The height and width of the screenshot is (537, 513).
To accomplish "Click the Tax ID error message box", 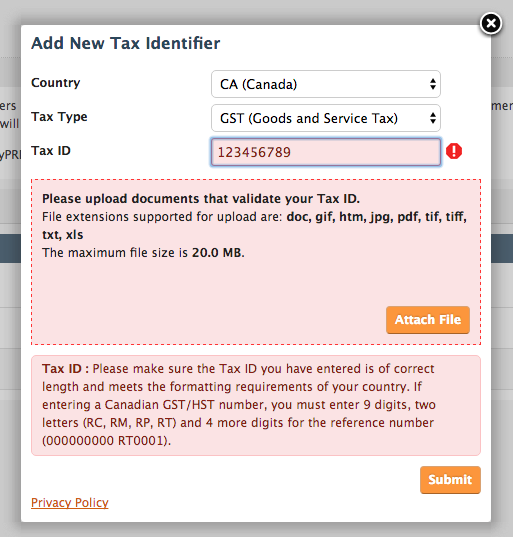I will click(x=256, y=405).
